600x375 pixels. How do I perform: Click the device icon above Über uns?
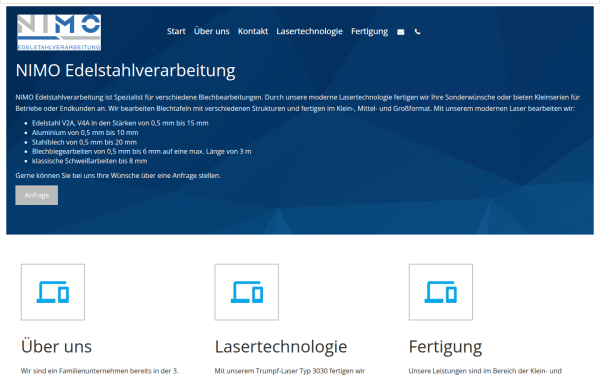coord(53,292)
